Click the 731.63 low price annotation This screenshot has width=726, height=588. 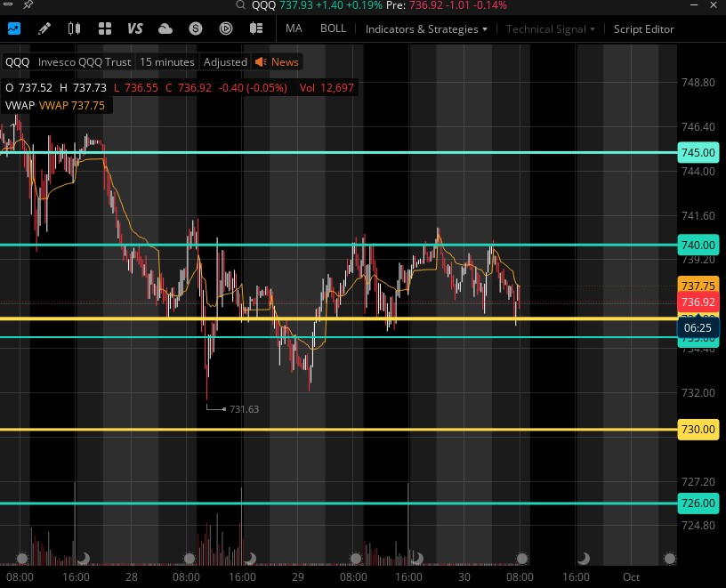click(x=244, y=409)
